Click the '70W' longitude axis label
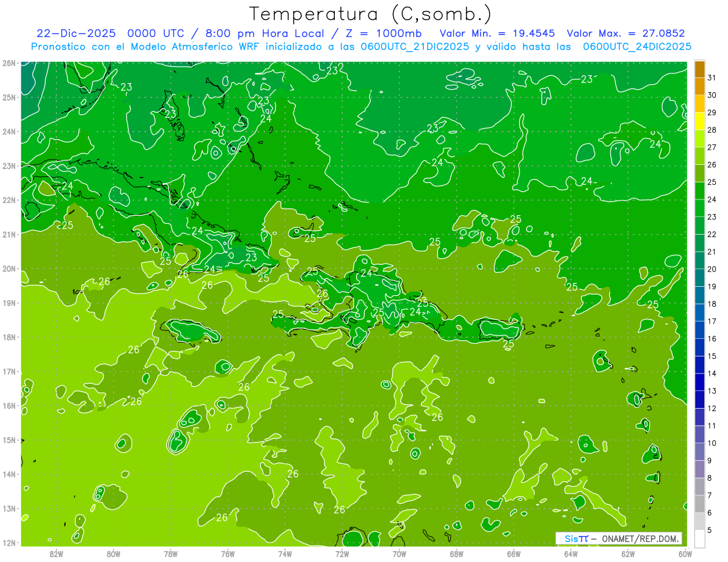Viewport: 728px width, 562px height. click(399, 554)
